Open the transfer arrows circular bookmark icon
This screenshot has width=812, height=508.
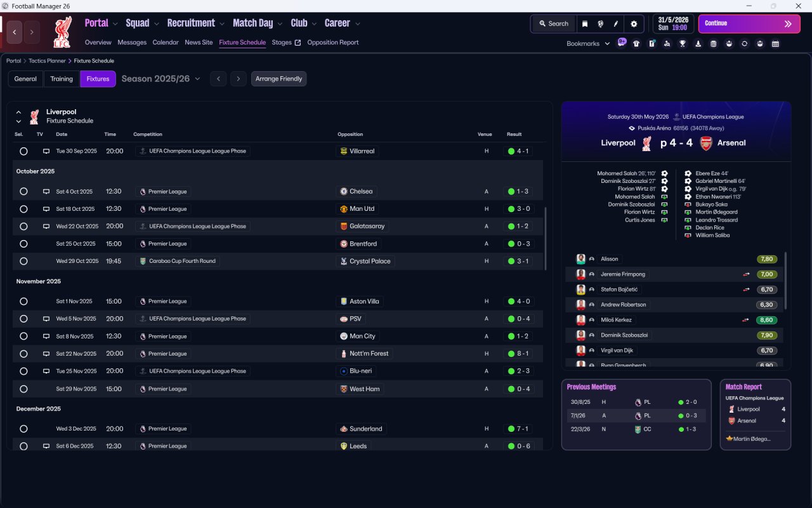744,44
